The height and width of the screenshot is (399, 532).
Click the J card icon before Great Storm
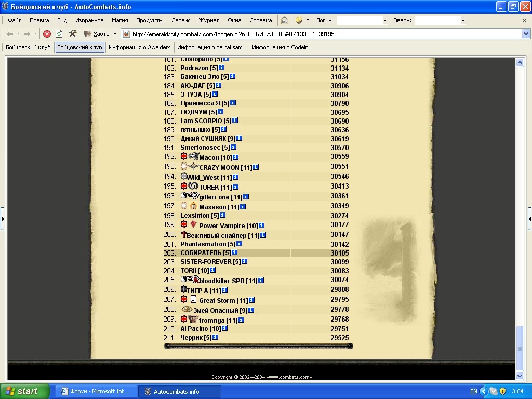(193, 299)
